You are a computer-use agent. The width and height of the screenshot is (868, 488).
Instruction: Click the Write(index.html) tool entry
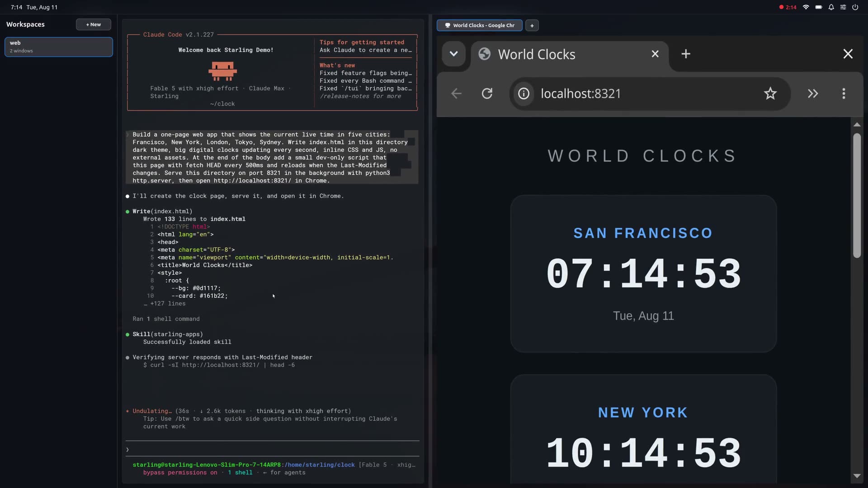[x=162, y=211]
